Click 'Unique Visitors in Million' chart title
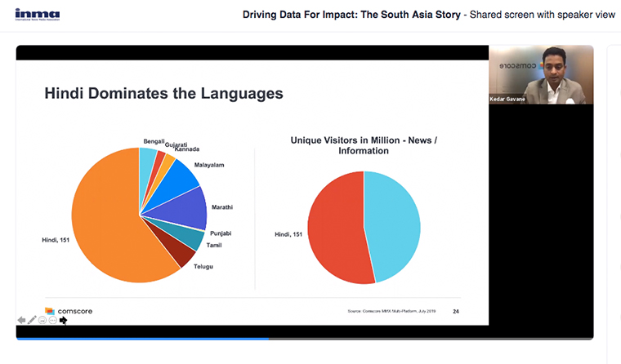The width and height of the screenshot is (621, 364). pos(364,145)
